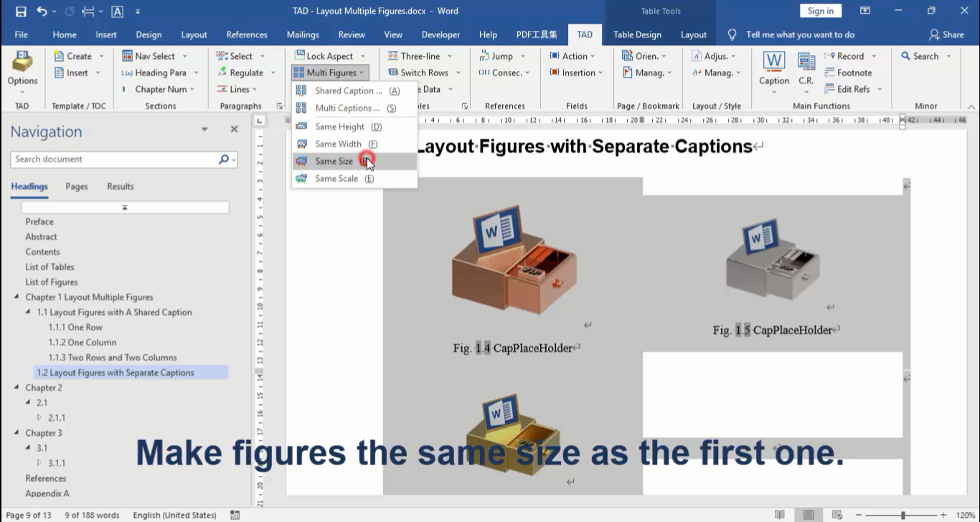Click the Share button

coord(946,34)
